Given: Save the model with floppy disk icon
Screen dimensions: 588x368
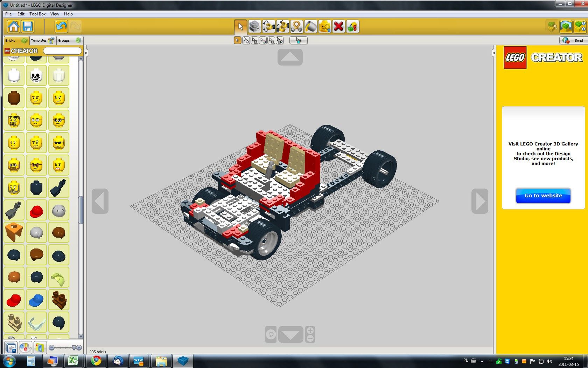Looking at the screenshot, I should tap(28, 27).
